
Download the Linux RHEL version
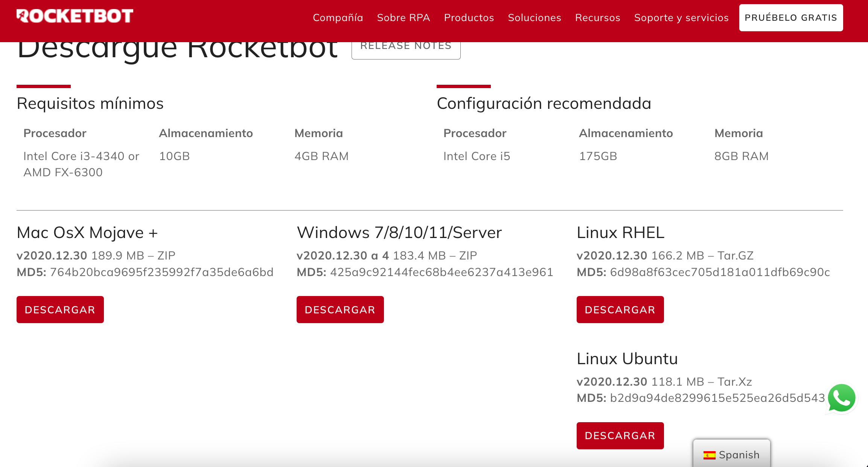620,310
